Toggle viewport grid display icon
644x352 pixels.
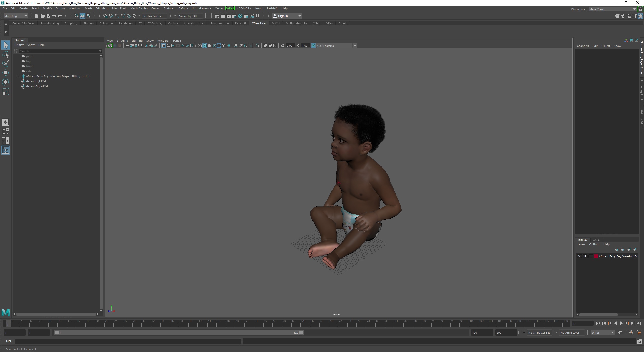(164, 46)
